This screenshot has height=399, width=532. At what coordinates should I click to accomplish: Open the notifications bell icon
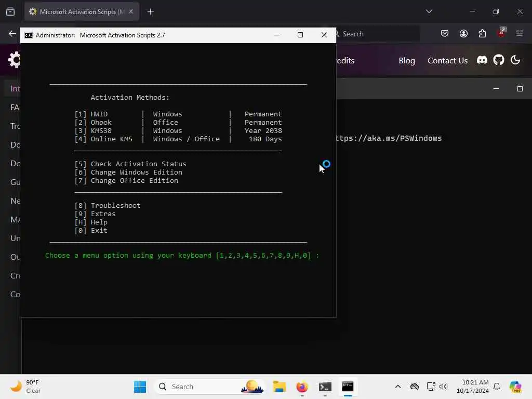(x=497, y=387)
